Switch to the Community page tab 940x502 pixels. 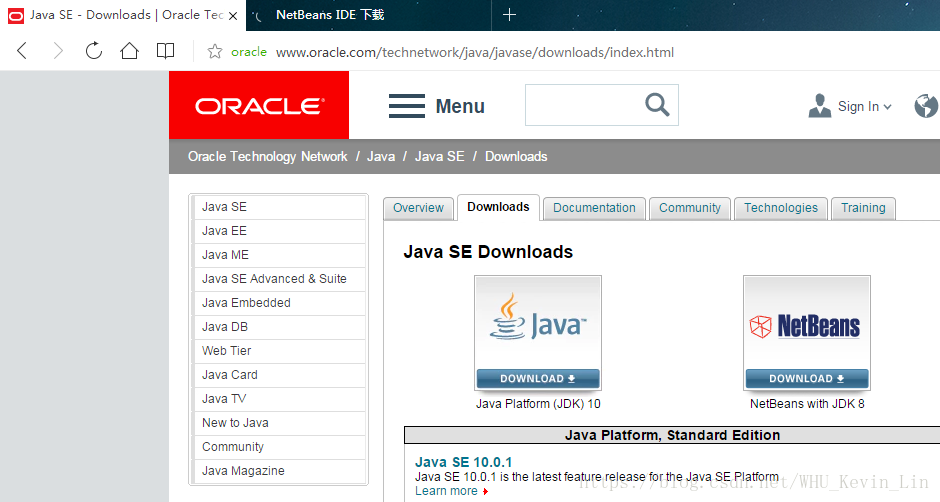pos(690,208)
